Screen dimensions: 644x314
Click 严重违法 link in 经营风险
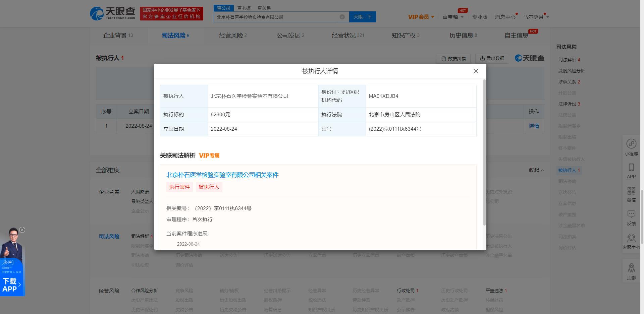[x=496, y=291]
